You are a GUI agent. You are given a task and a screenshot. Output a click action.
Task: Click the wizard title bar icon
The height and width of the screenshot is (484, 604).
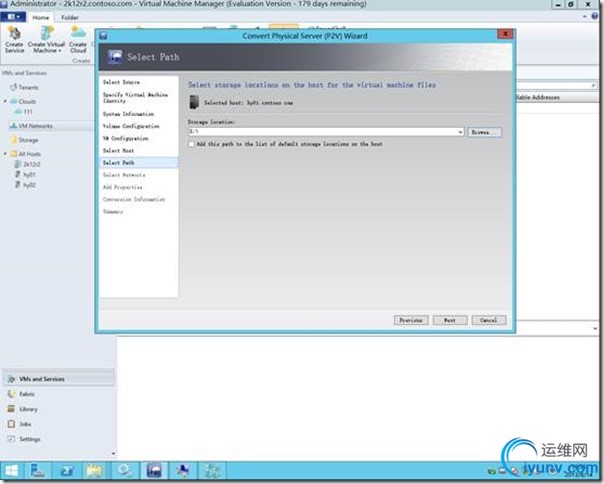(x=103, y=36)
